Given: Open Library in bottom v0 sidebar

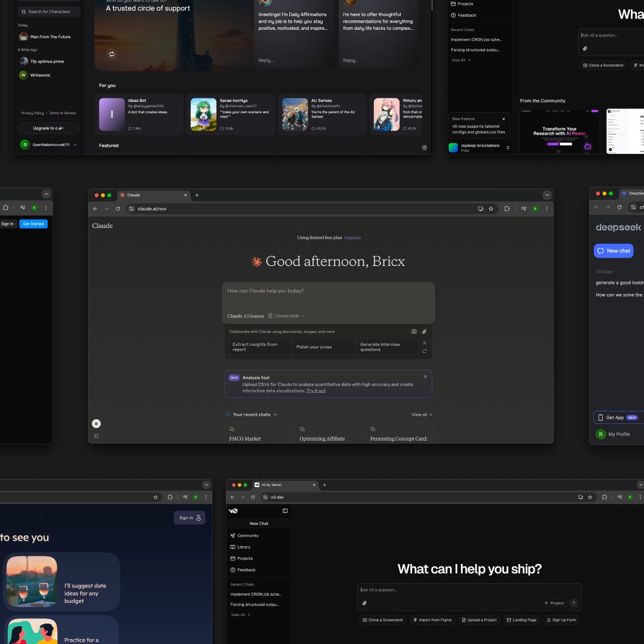Looking at the screenshot, I should pos(241,547).
